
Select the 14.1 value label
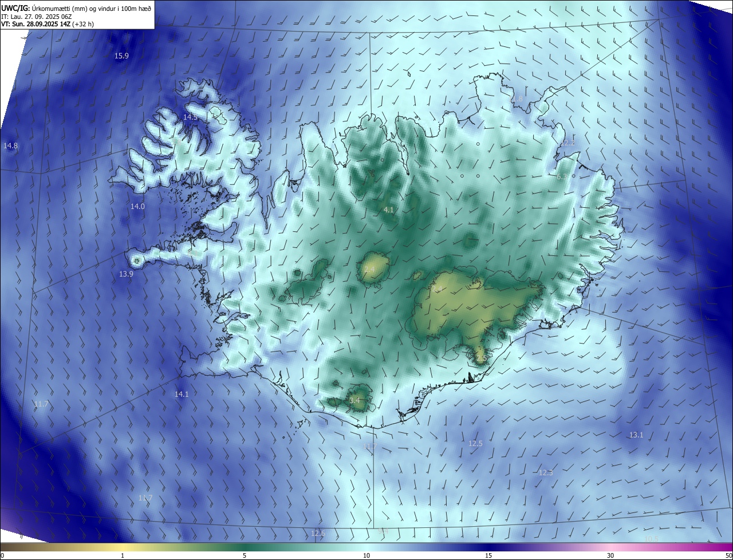click(182, 395)
